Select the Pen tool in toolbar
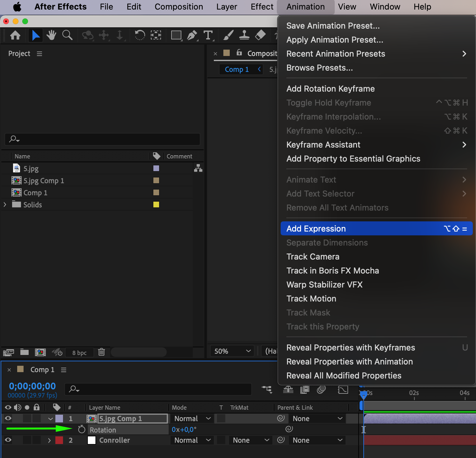The width and height of the screenshot is (476, 458). pos(192,35)
